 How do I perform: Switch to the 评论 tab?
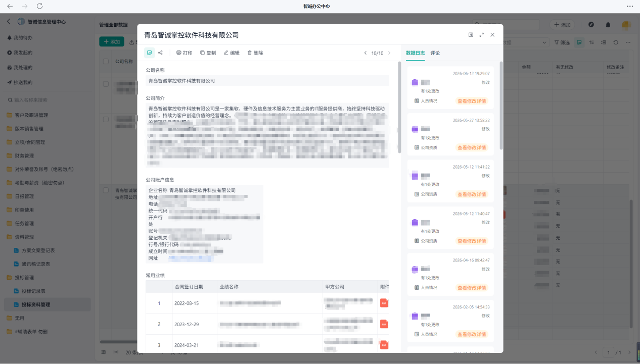(435, 53)
